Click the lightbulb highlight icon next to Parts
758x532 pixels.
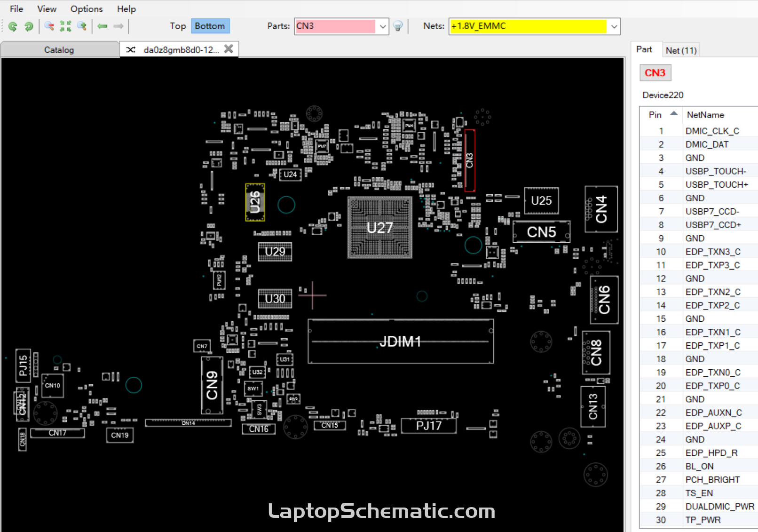coord(398,26)
